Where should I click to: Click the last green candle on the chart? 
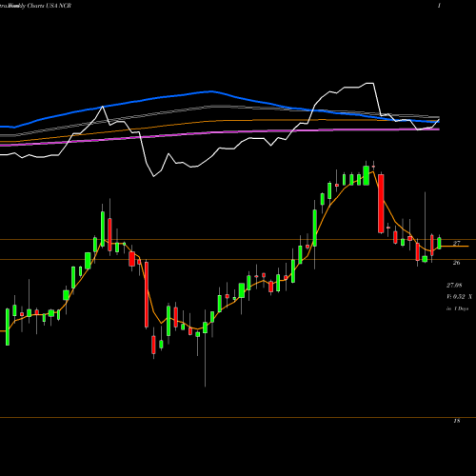tap(439, 243)
